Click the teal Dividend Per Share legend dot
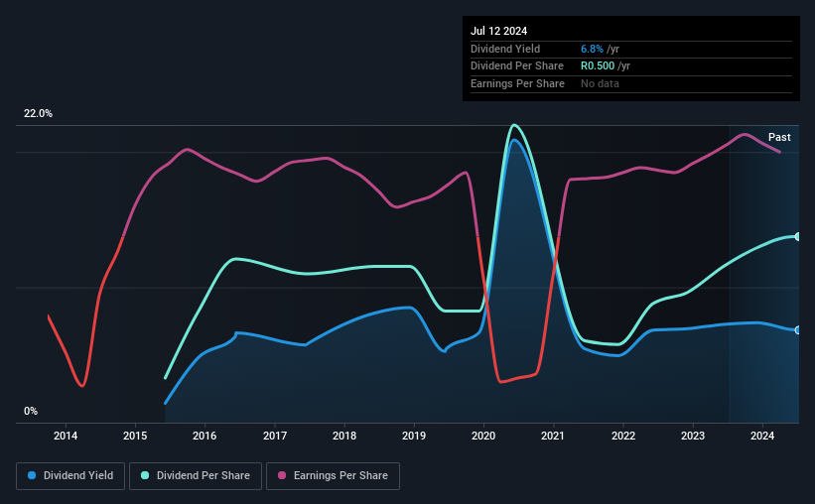815x504 pixels. [145, 475]
